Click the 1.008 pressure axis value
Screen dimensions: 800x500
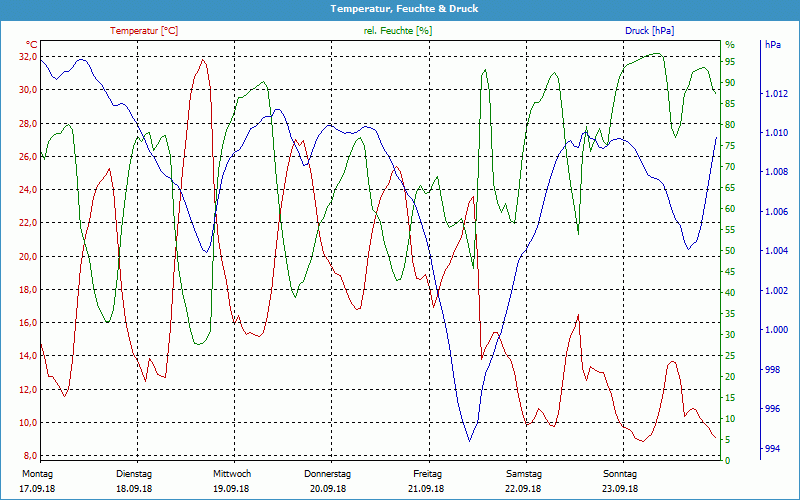(x=776, y=172)
